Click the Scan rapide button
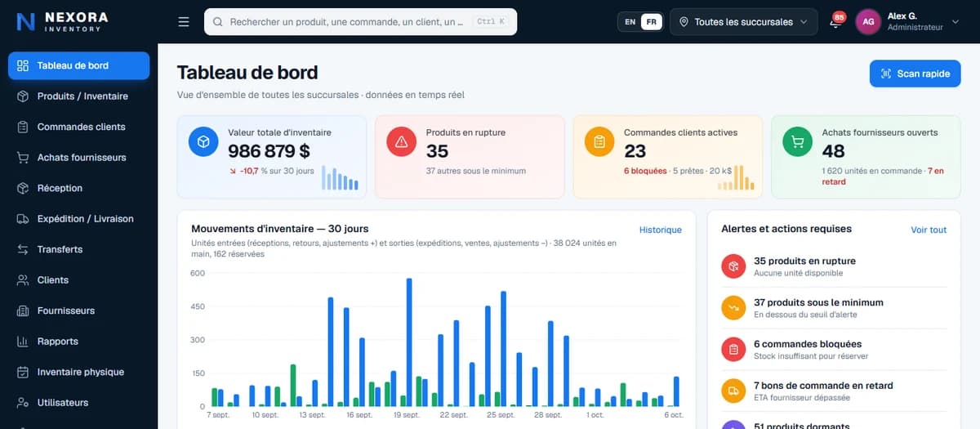 point(915,74)
